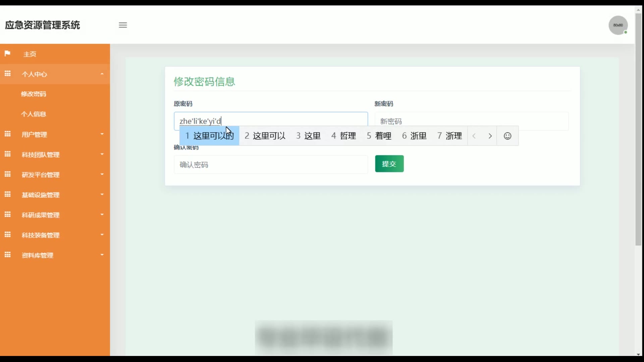Image resolution: width=644 pixels, height=362 pixels.
Task: Open the 修改密码 submenu item
Action: [34, 94]
